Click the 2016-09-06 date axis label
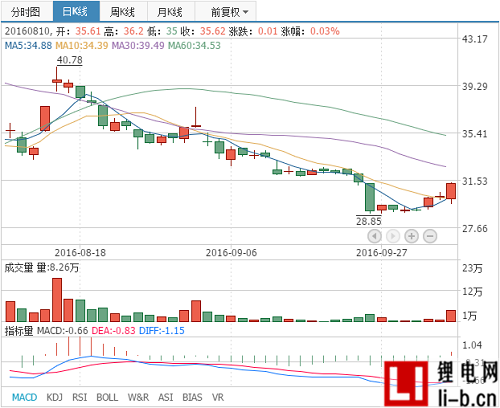 point(231,253)
